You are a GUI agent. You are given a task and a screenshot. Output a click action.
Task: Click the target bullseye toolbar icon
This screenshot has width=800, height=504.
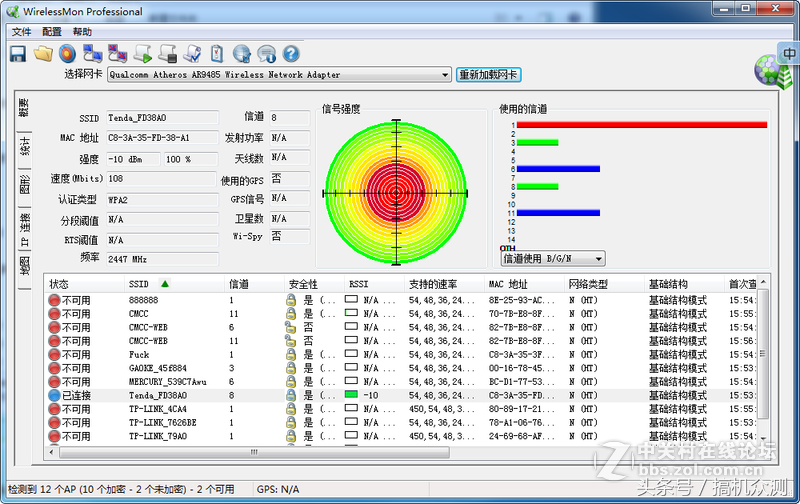(x=67, y=54)
